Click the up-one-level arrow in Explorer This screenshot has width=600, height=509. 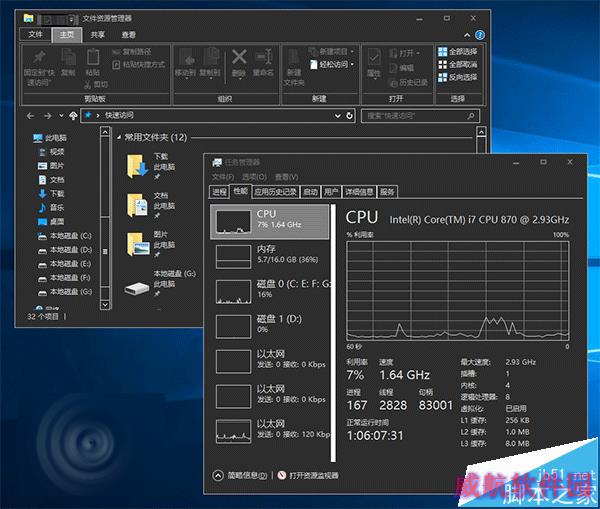pyautogui.click(x=73, y=116)
